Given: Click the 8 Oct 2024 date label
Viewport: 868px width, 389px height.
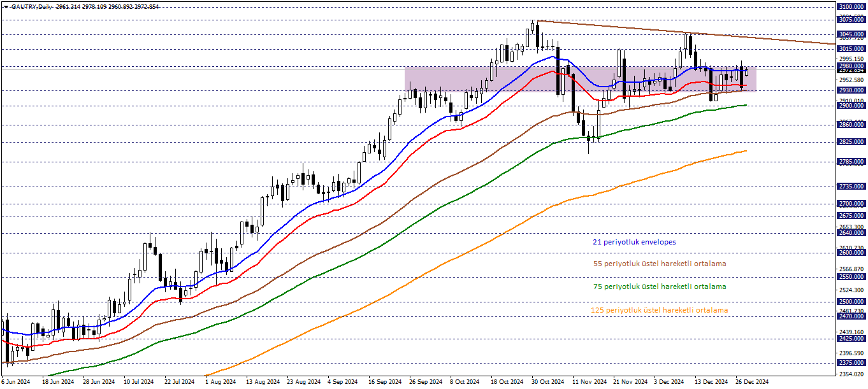Looking at the screenshot, I should tap(465, 382).
